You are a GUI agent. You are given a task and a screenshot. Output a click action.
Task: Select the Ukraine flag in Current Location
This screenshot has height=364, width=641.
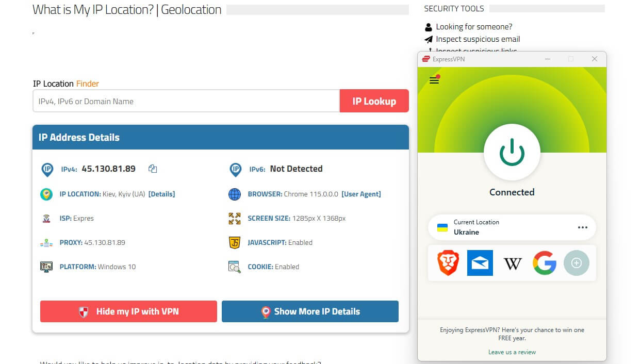442,227
